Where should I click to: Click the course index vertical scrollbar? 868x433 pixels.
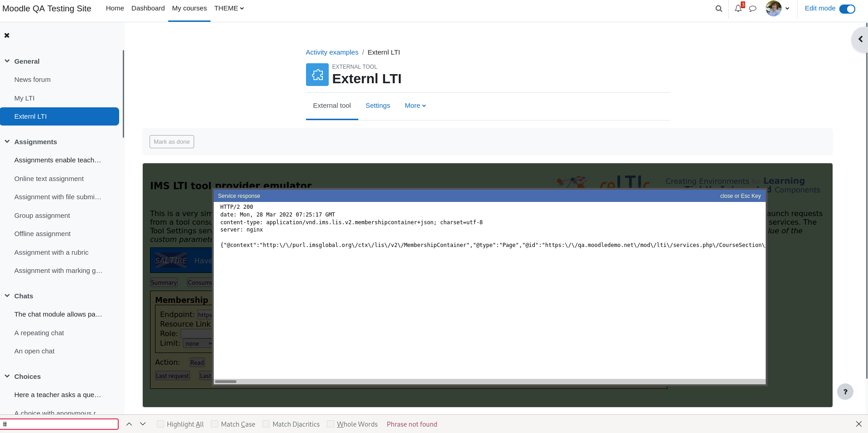(123, 93)
